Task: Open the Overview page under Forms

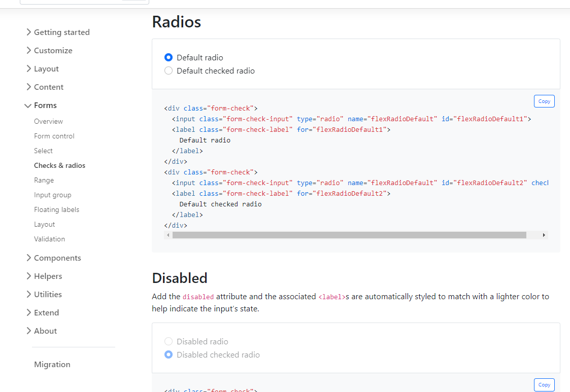Action: pos(48,122)
